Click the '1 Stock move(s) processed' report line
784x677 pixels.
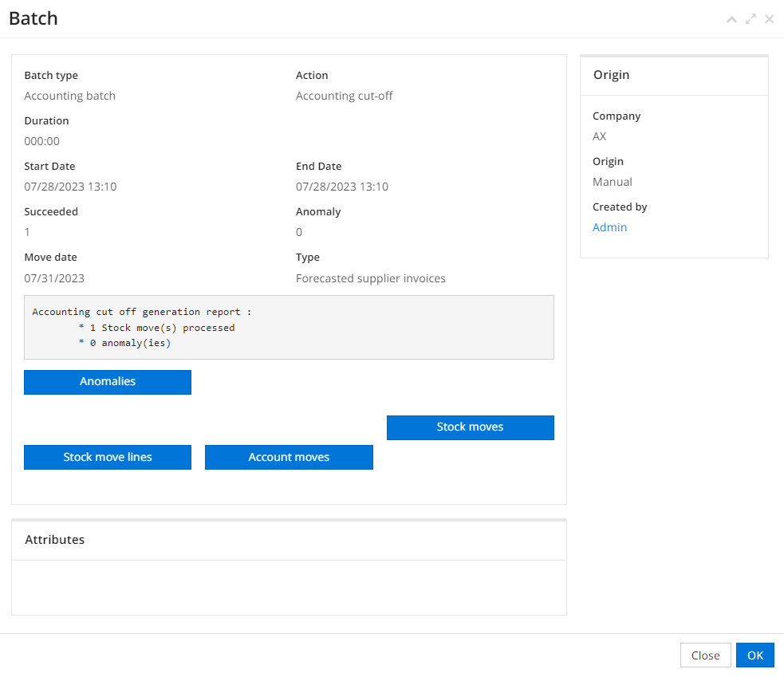pyautogui.click(x=157, y=328)
